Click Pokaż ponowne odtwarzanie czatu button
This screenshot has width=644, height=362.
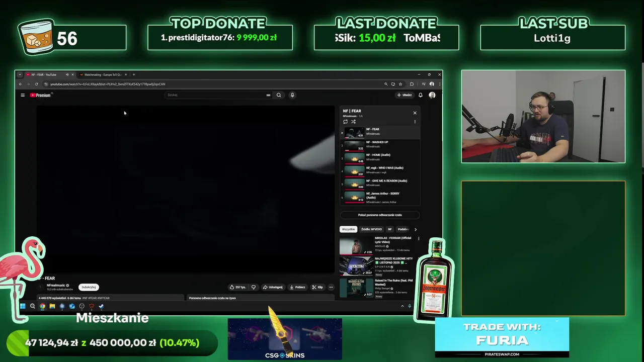380,215
